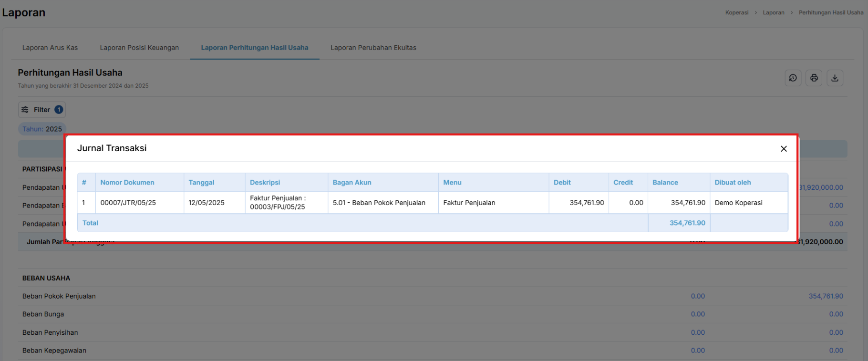This screenshot has width=868, height=361.
Task: Click the BEBAN USAHA section heading
Action: (46, 278)
